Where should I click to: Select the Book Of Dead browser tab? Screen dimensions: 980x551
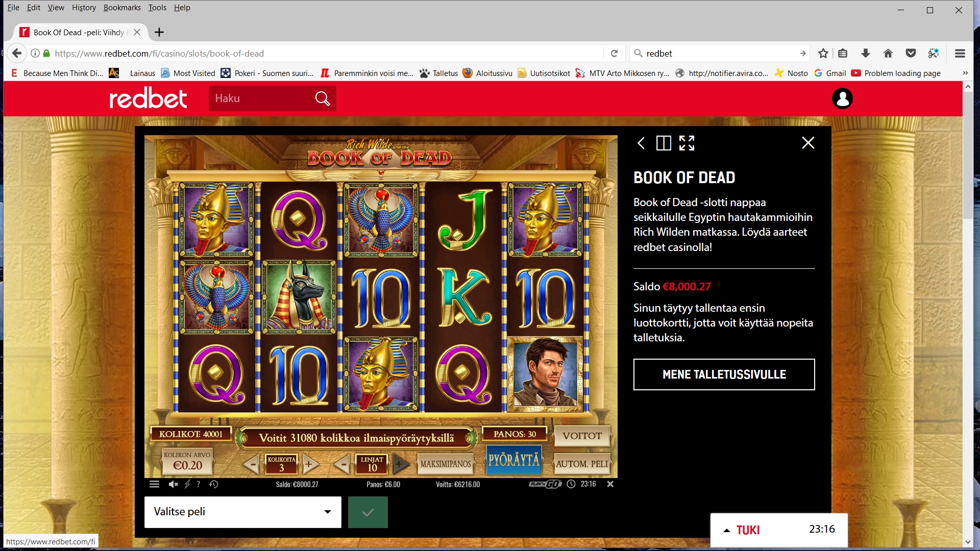(x=80, y=32)
